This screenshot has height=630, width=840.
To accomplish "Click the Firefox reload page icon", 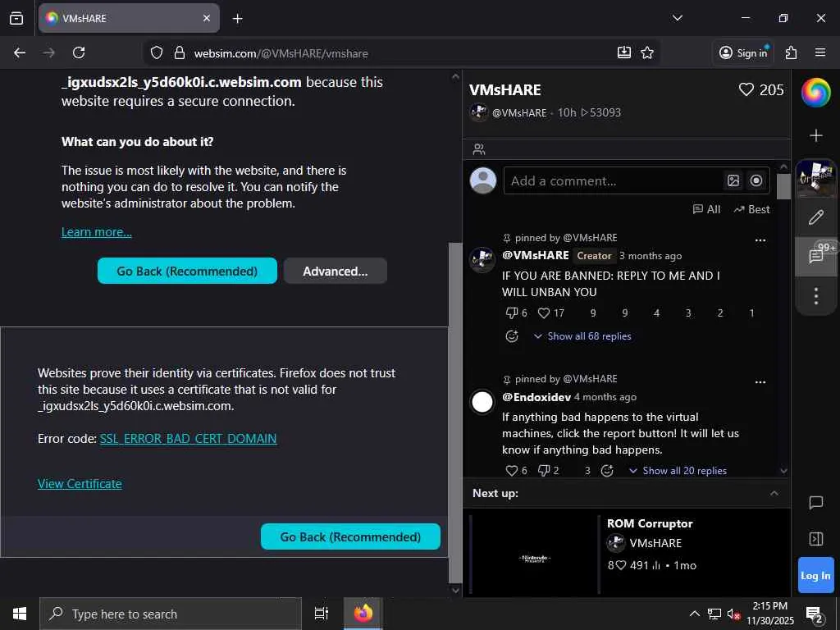I will click(x=79, y=52).
